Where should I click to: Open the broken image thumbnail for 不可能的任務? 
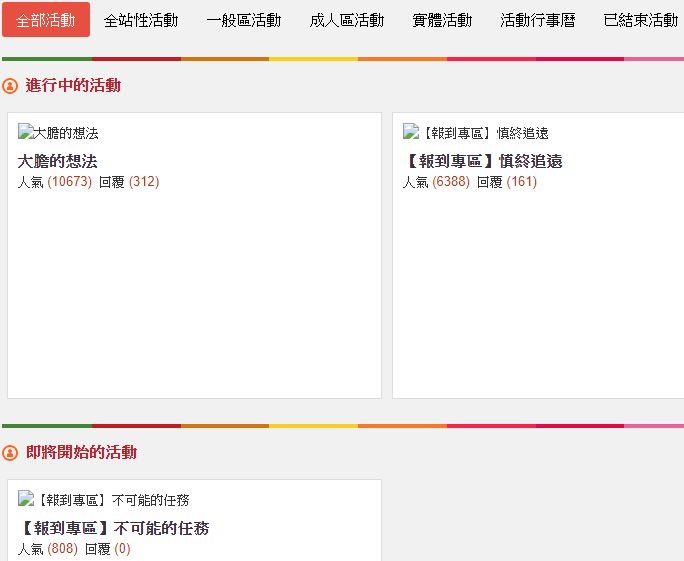pyautogui.click(x=103, y=499)
